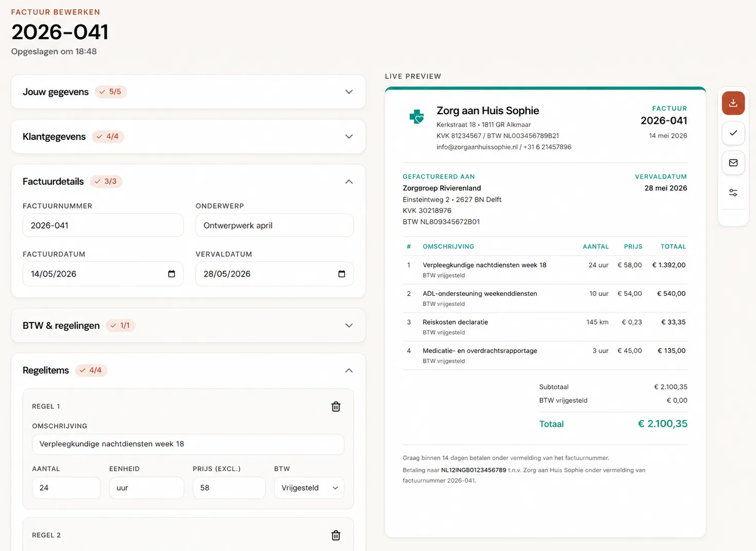The image size is (756, 551).
Task: Click the 4/4 badge on Regelitems
Action: coord(91,370)
